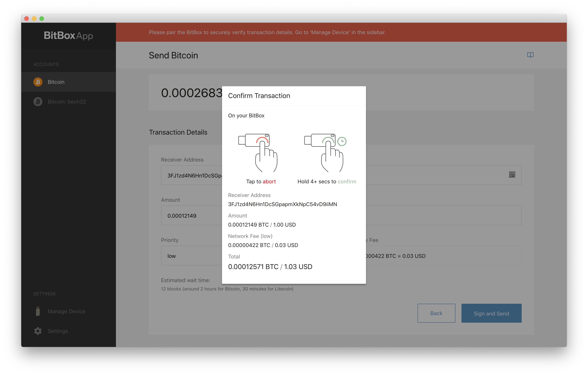Click the 12 blocks estimated wait text
Screen dimensions: 588x375
(227, 289)
